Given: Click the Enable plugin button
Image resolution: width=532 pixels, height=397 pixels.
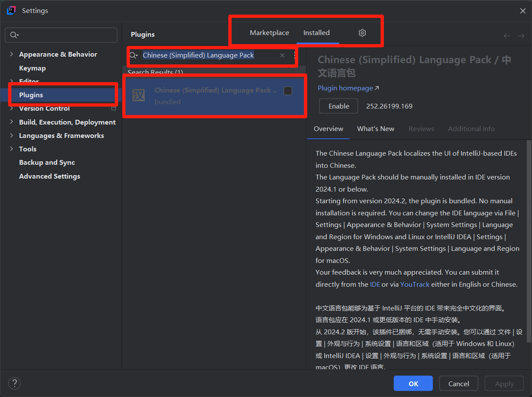Looking at the screenshot, I should pyautogui.click(x=339, y=106).
